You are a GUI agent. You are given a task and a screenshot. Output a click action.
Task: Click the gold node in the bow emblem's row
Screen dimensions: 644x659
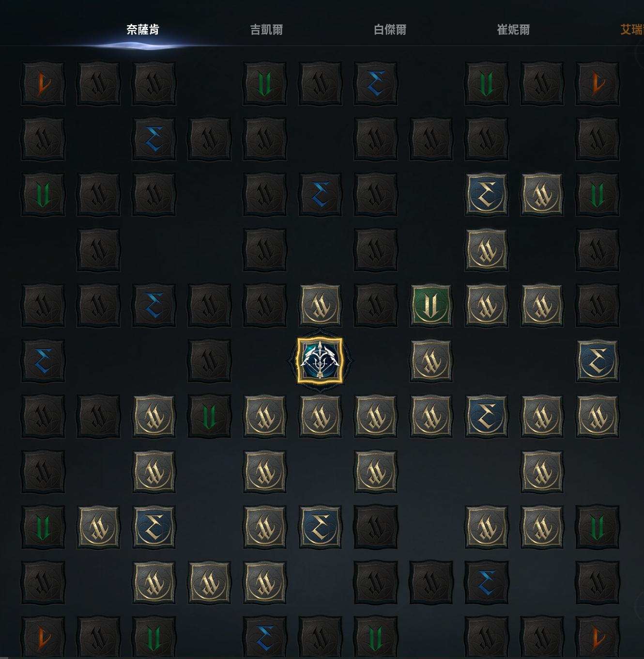click(431, 361)
